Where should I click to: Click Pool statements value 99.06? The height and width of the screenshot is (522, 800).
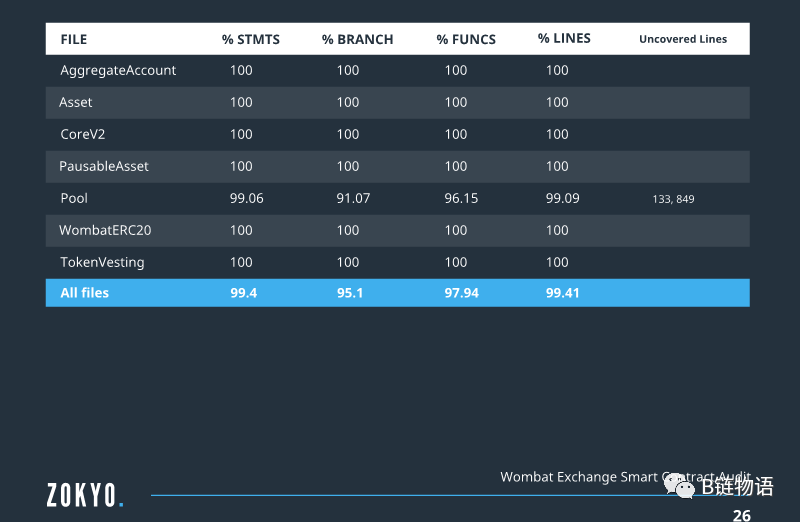pos(246,198)
